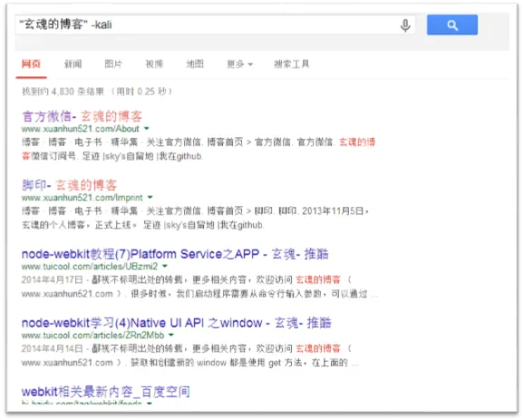524x420 pixels.
Task: Expand arrow next to xuanhun521.com/About URL
Action: coord(146,129)
